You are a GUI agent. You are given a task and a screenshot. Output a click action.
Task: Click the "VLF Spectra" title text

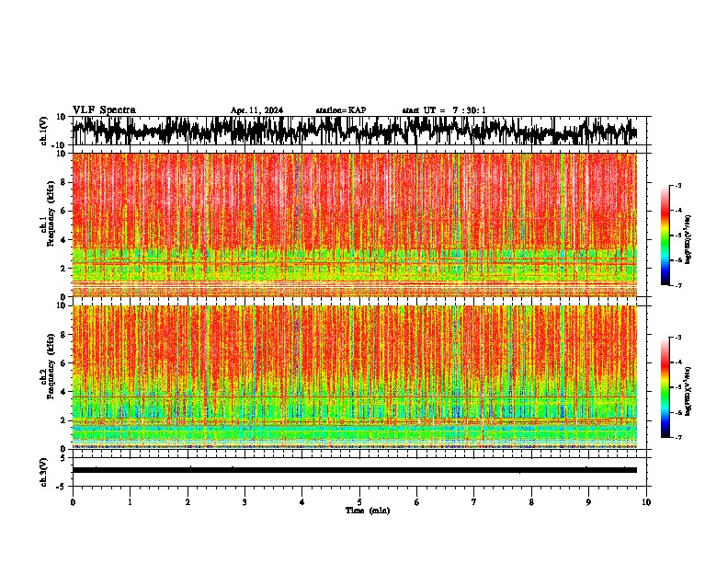pos(104,110)
